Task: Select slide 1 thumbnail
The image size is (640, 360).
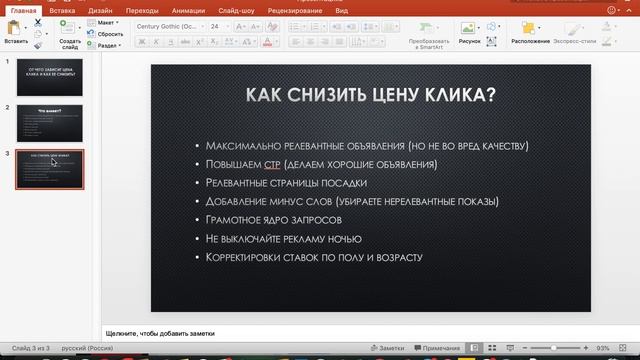Action: [50, 77]
